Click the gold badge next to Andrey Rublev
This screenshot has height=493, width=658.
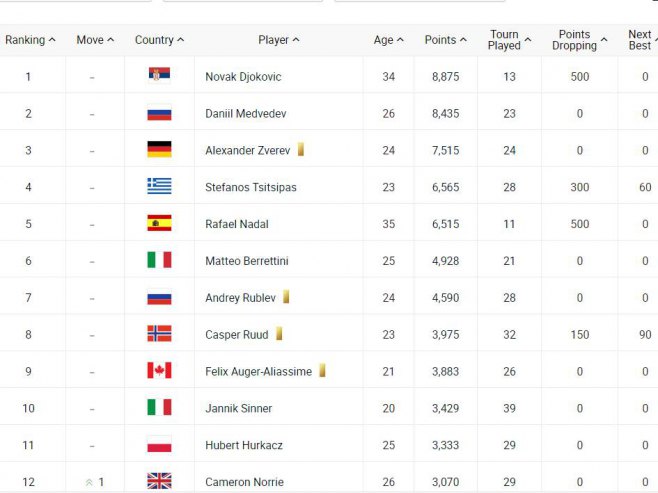pos(286,297)
